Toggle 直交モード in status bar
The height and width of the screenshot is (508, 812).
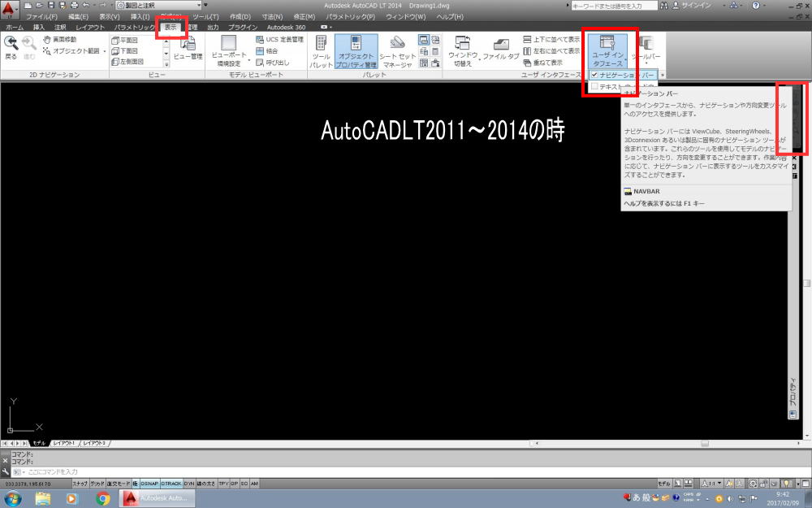(x=119, y=484)
